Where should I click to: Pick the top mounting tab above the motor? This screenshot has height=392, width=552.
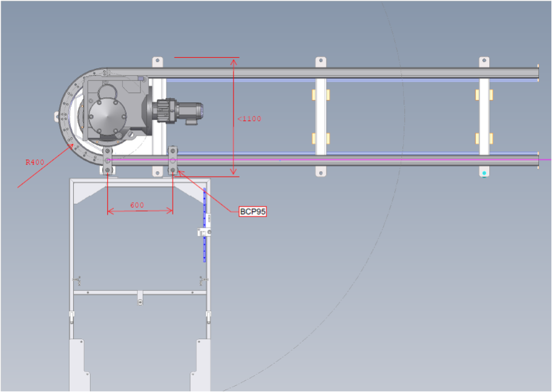click(x=157, y=62)
